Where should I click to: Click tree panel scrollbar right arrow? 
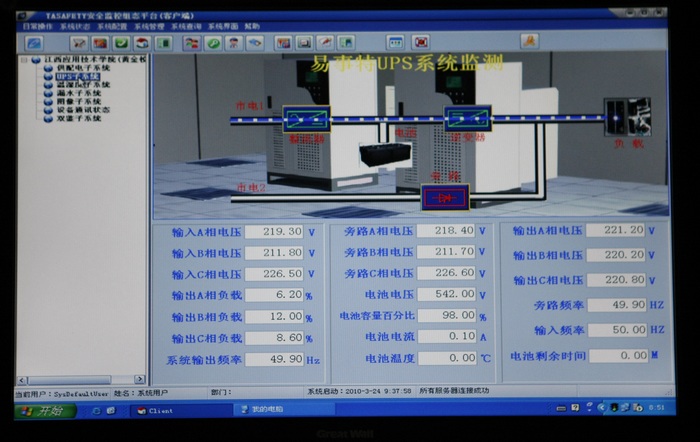[x=140, y=379]
